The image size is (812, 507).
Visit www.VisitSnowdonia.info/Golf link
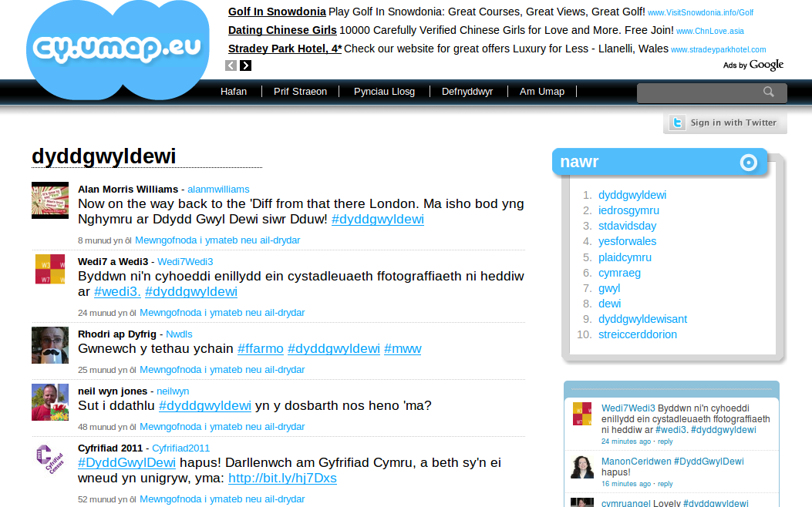click(x=700, y=12)
